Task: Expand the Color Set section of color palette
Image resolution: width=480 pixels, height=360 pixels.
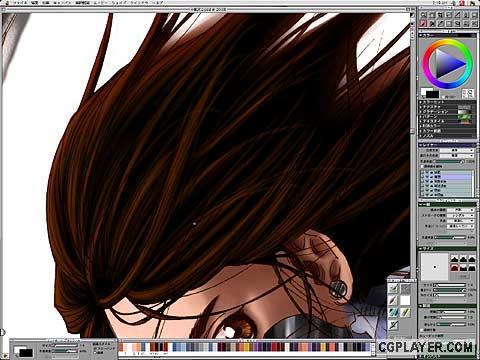Action: point(448,102)
